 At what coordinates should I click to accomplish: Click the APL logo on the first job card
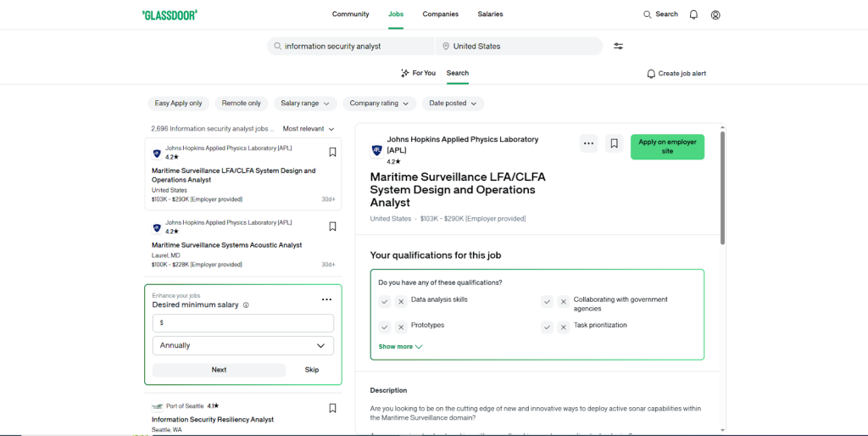tap(157, 153)
